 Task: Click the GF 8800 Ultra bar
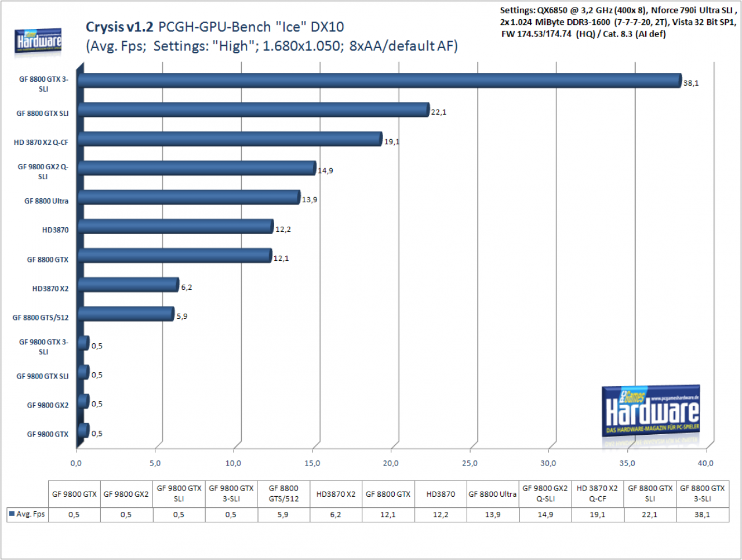coord(189,197)
